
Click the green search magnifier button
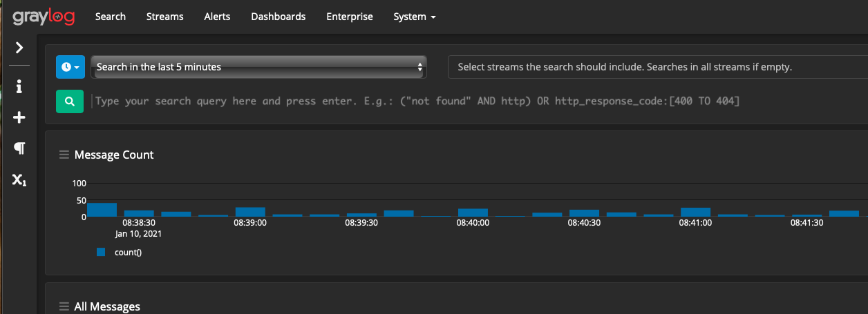(x=70, y=101)
